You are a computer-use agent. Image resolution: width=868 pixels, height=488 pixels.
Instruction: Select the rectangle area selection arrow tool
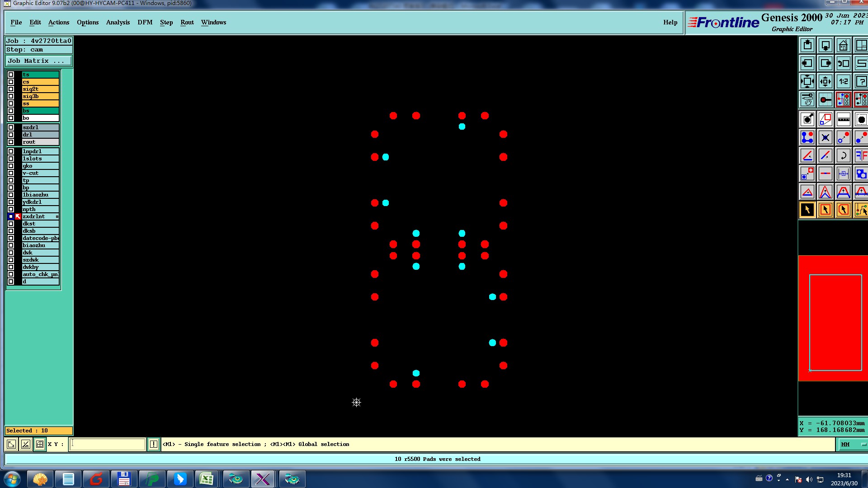[825, 210]
